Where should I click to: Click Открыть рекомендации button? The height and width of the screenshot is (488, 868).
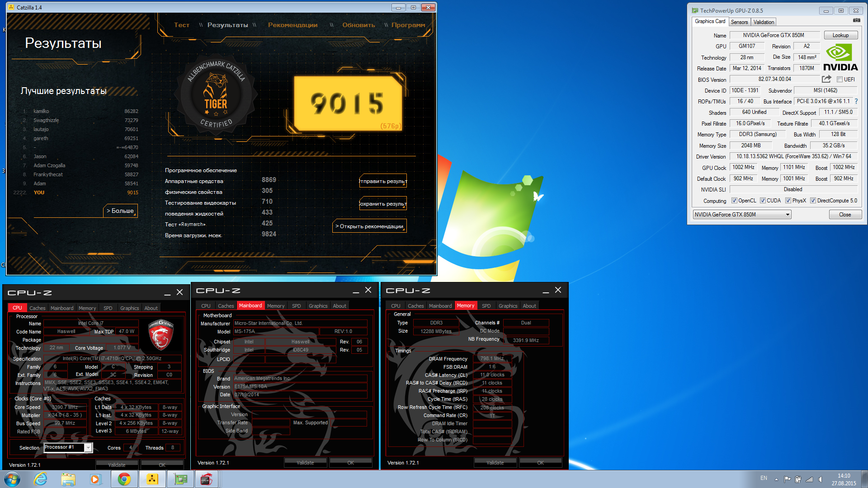369,226
